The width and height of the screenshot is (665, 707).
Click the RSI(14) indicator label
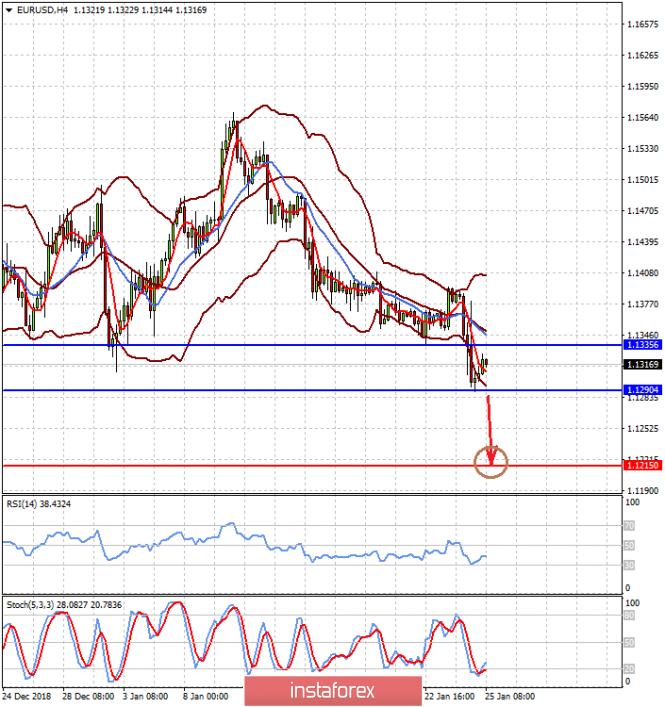coord(27,502)
